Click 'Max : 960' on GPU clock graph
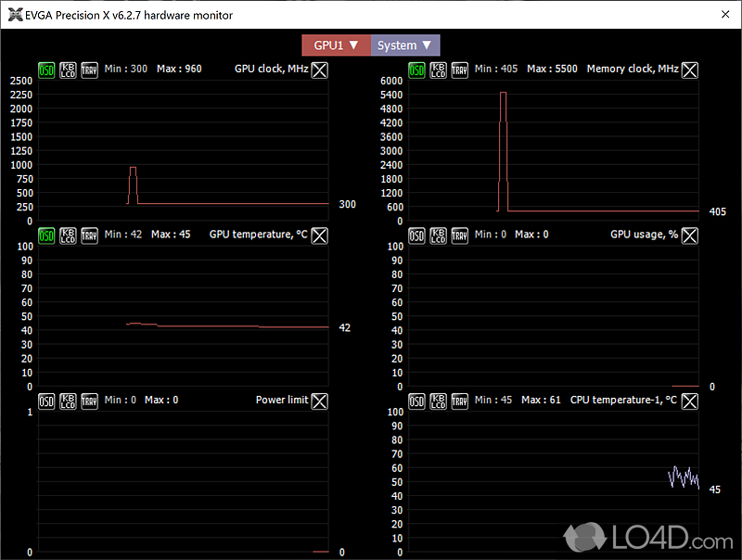Image resolution: width=742 pixels, height=560 pixels. [x=179, y=69]
